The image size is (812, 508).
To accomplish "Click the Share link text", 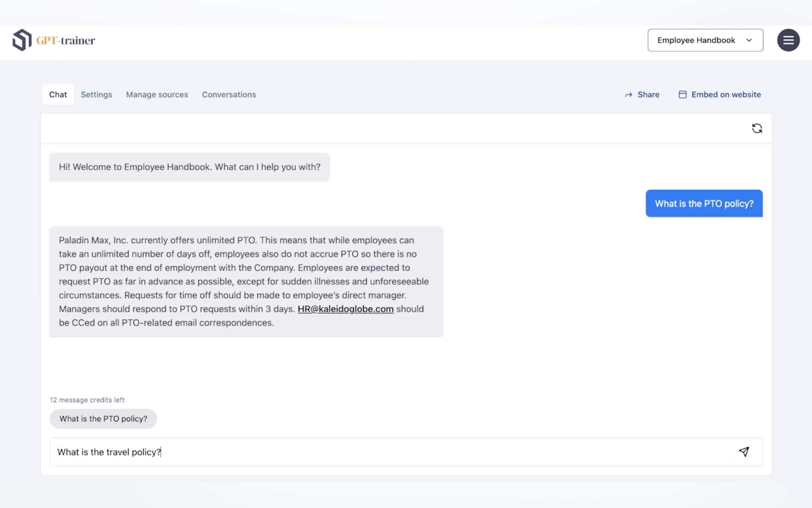I will [648, 94].
